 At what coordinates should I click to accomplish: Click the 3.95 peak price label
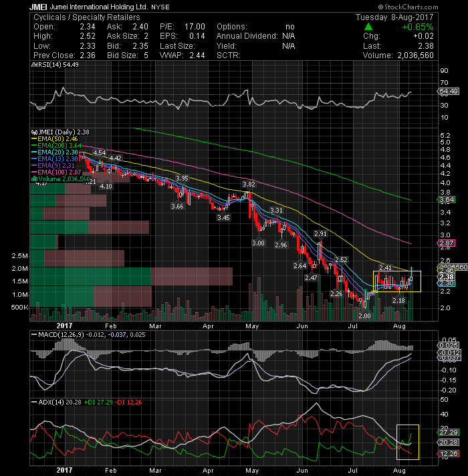182,178
